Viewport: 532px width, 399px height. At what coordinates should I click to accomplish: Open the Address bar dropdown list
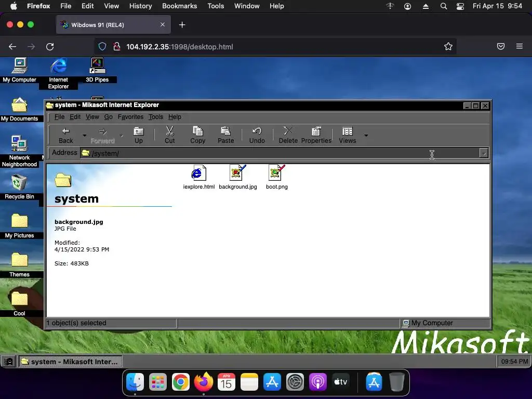[484, 153]
